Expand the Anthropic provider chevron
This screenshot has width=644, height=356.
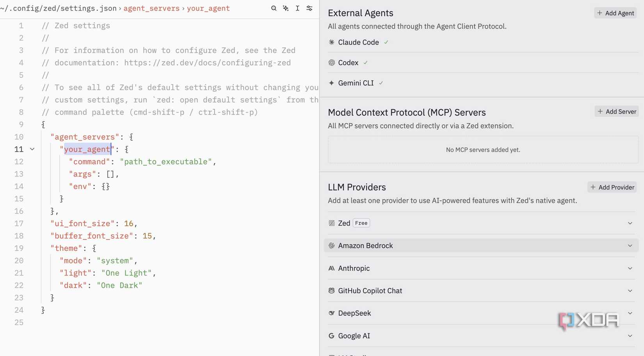(630, 268)
